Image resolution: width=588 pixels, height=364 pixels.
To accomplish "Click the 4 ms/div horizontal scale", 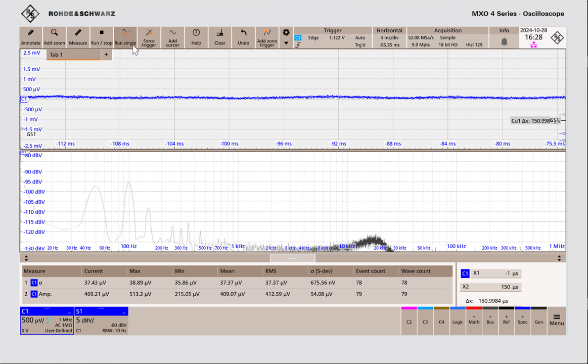I will click(389, 38).
